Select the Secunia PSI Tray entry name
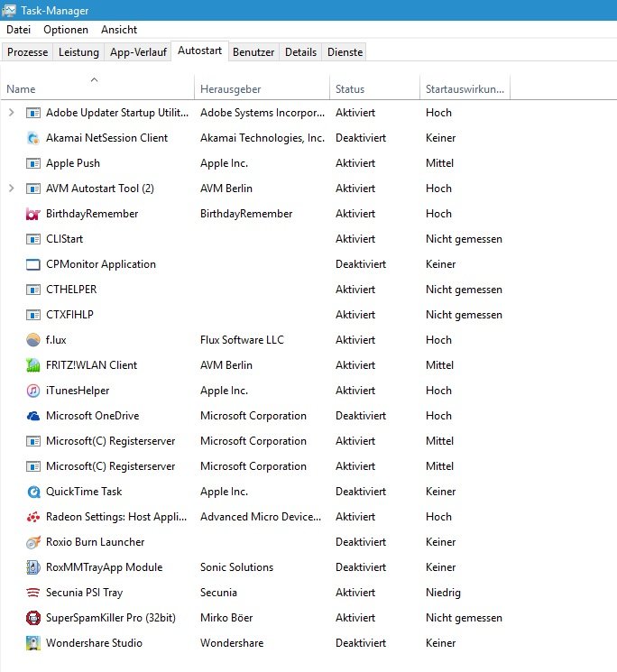Screen dimensions: 617x672 pos(85,593)
